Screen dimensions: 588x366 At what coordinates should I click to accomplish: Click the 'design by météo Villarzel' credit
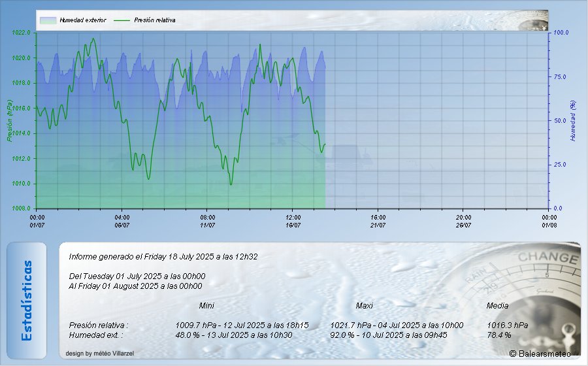coord(100,353)
